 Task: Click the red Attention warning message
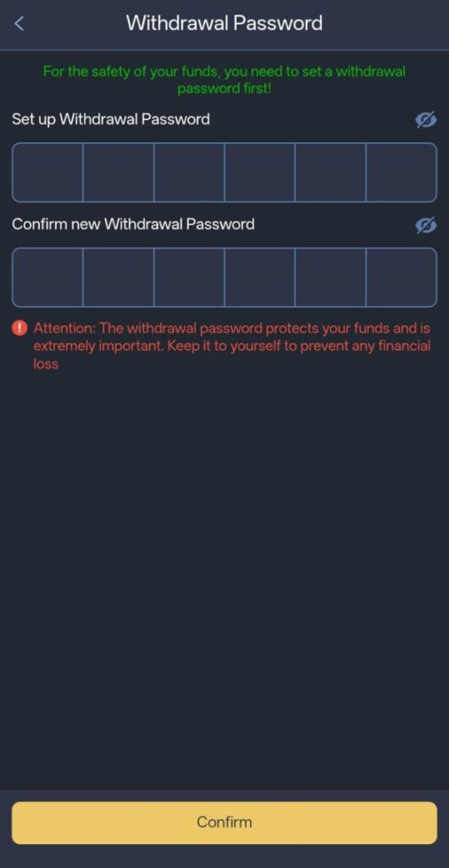tap(231, 346)
